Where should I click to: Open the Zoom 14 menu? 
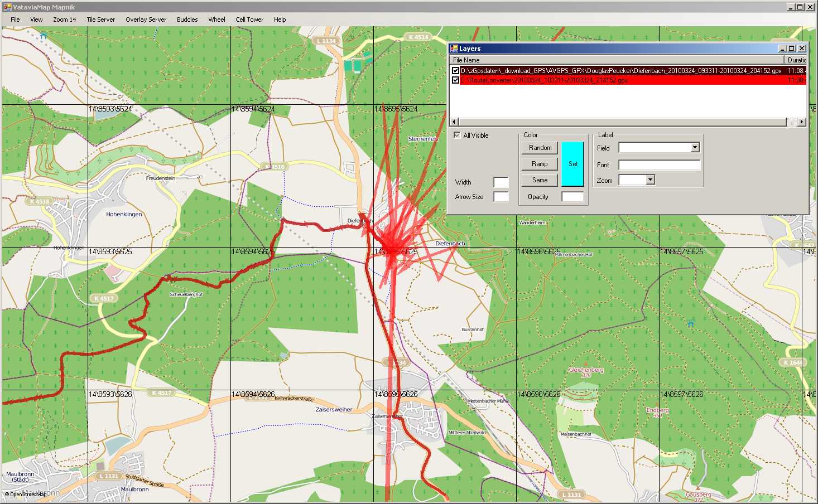(x=64, y=20)
